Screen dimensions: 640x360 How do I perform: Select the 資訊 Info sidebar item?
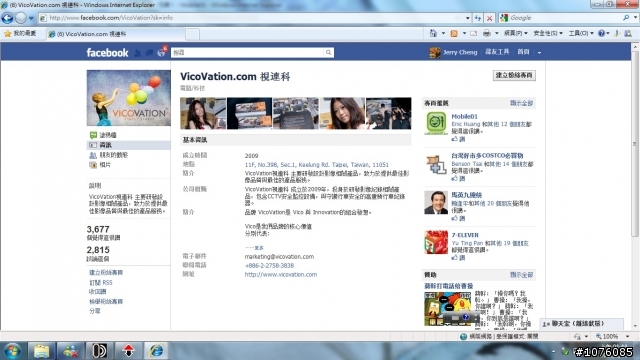[129, 145]
